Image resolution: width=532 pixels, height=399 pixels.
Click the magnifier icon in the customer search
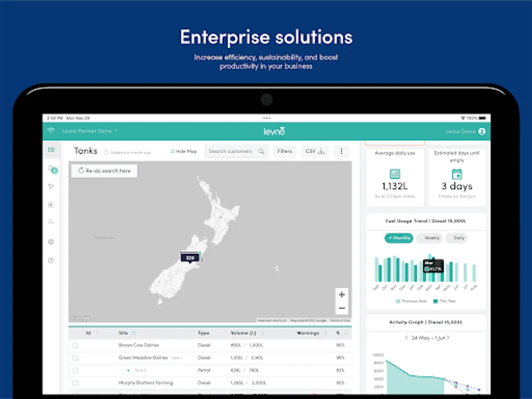[x=261, y=151]
